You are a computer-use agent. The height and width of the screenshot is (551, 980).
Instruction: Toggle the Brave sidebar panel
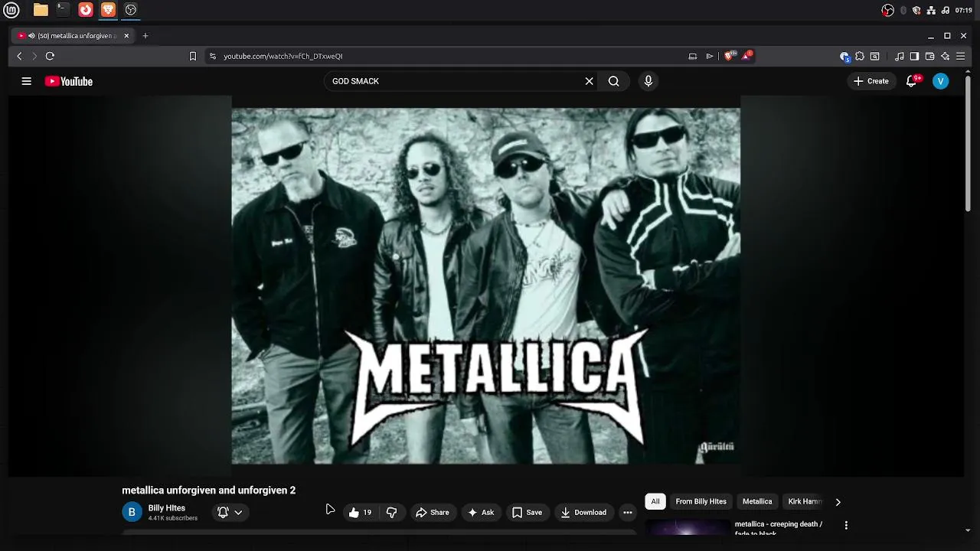[x=914, y=56]
